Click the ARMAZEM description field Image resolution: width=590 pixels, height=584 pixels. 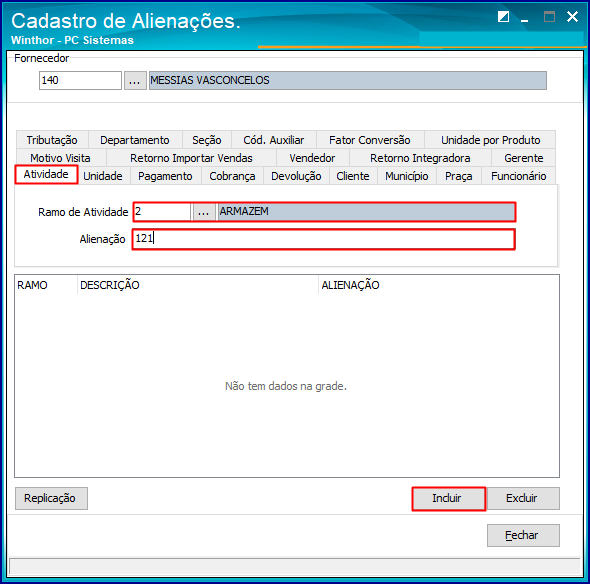(x=366, y=212)
